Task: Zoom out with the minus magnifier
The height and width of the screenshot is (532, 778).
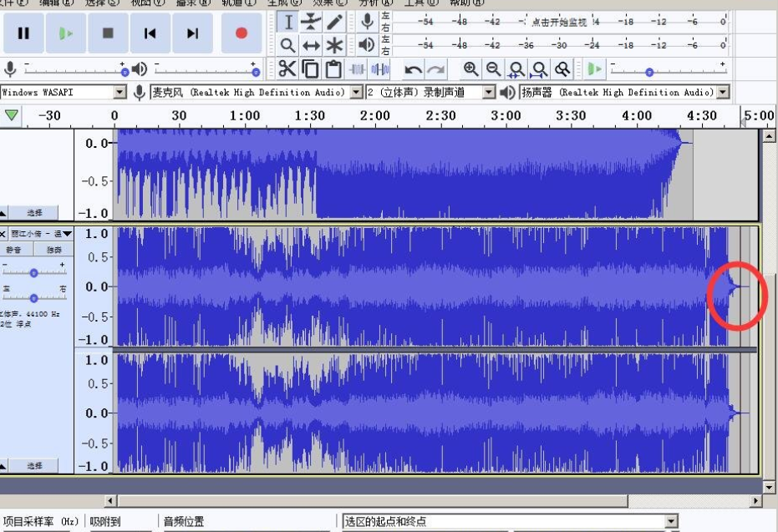Action: (x=493, y=69)
